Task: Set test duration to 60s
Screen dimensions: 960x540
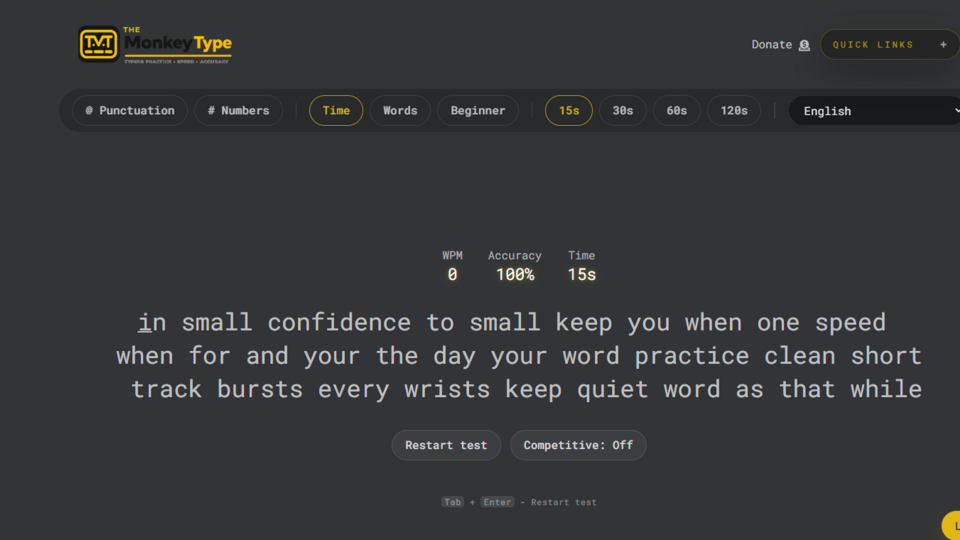Action: tap(677, 110)
